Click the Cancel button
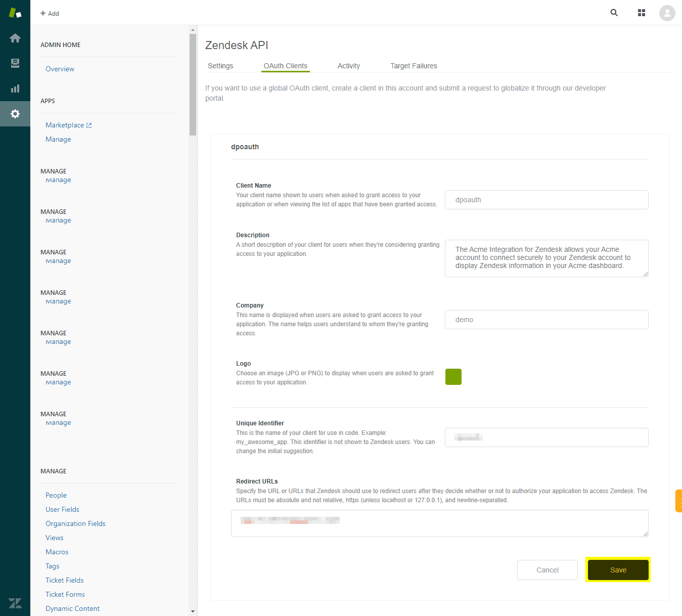Image resolution: width=682 pixels, height=616 pixels. point(548,570)
